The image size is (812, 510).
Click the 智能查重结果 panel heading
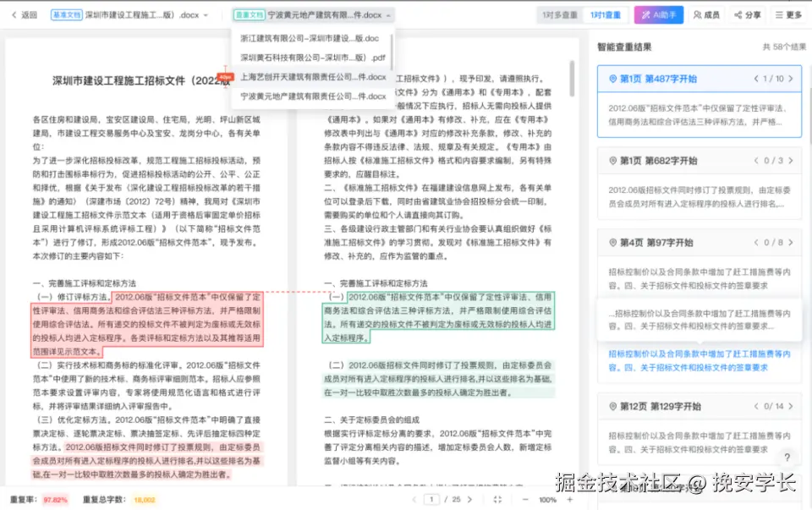coord(624,47)
